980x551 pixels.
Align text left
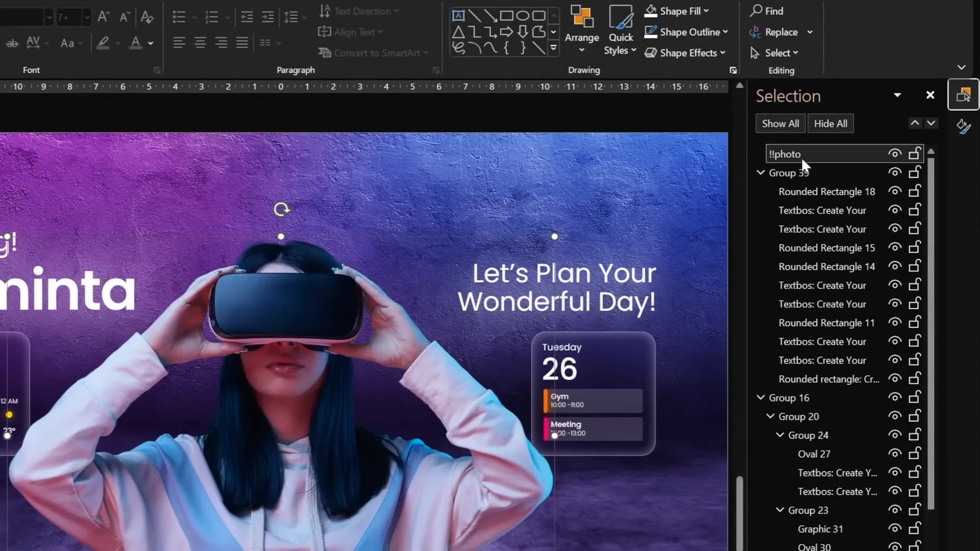(179, 43)
